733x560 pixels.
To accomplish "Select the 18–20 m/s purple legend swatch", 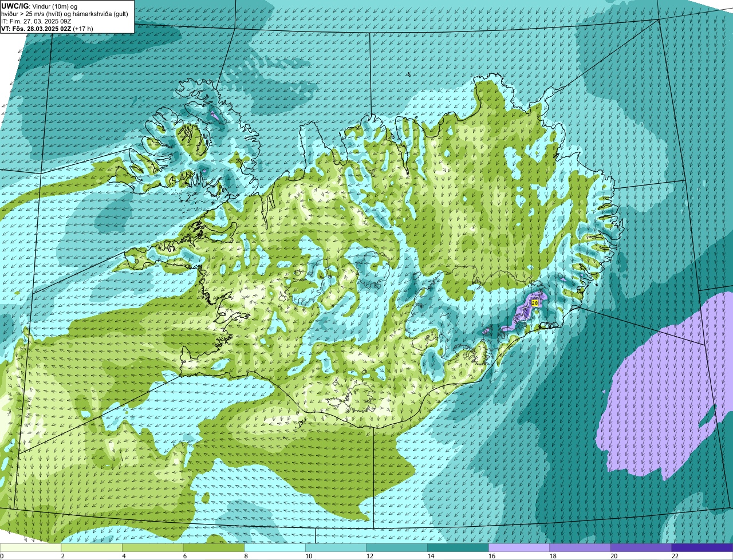I will [580, 547].
